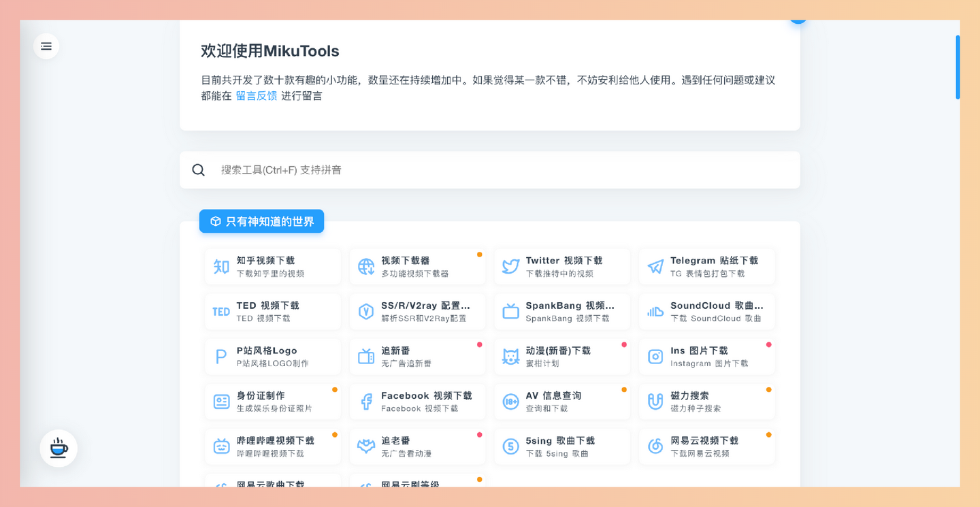Viewport: 980px width, 507px height.
Task: Click the text 磁力种子搜索
Action: [696, 408]
